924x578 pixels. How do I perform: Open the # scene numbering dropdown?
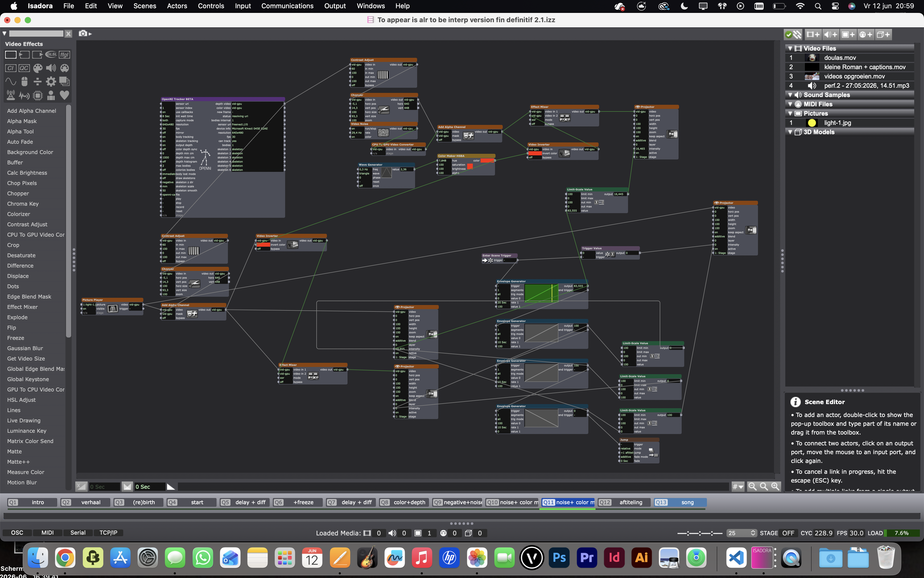[x=738, y=487]
